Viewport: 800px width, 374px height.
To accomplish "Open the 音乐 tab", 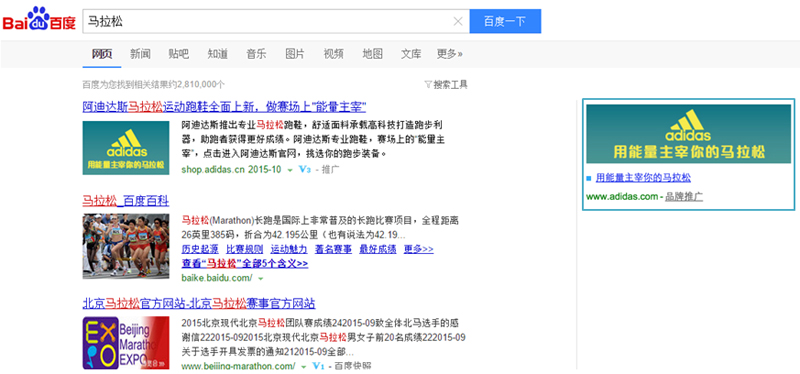I will (256, 54).
